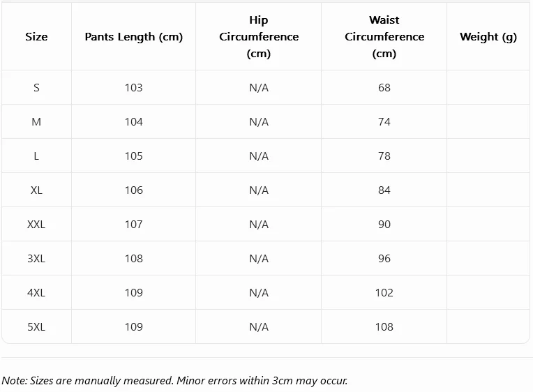Click waist circumference value 68
The height and width of the screenshot is (392, 533).
[384, 88]
